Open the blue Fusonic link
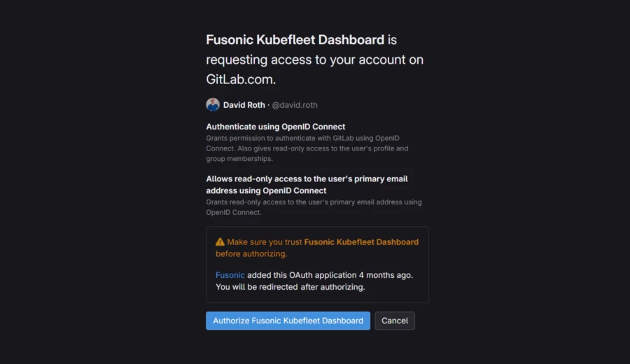The image size is (630, 364). [230, 275]
